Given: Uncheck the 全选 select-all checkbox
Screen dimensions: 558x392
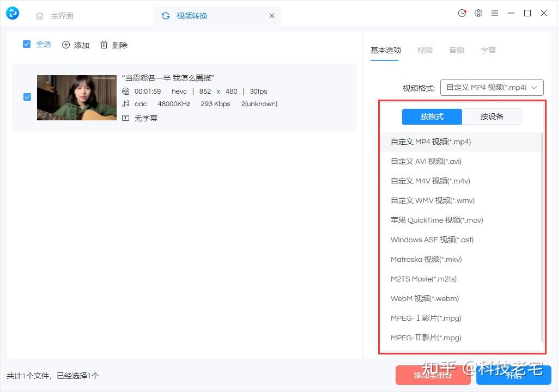Looking at the screenshot, I should [x=26, y=44].
